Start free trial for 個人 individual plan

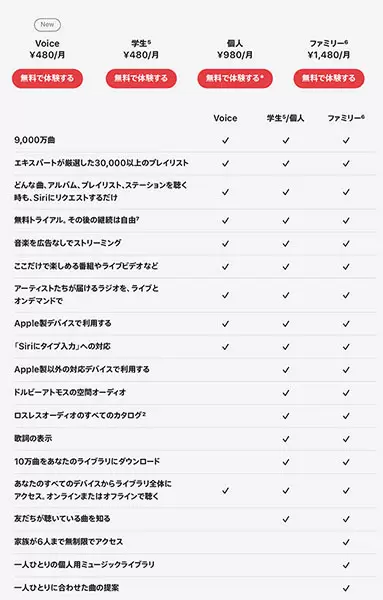(x=235, y=78)
